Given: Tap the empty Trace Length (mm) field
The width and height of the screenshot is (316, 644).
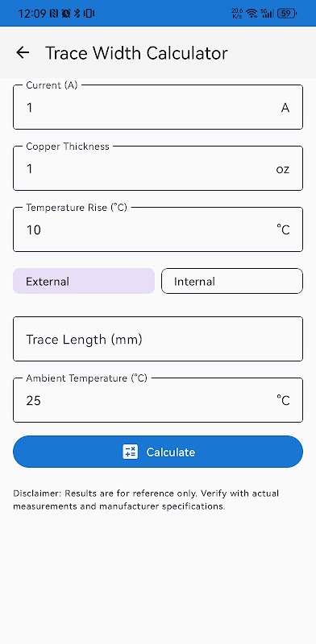Looking at the screenshot, I should pyautogui.click(x=158, y=339).
